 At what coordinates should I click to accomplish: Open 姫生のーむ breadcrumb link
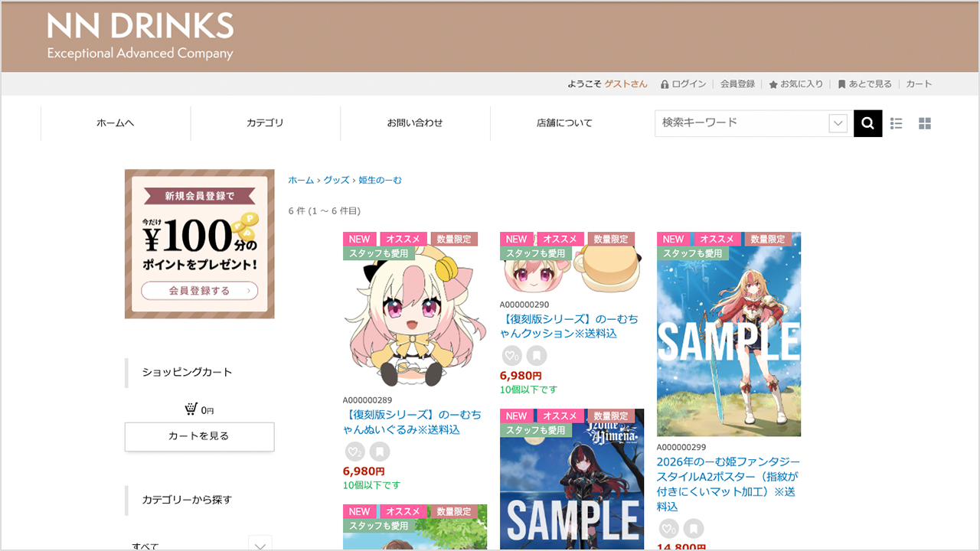[x=380, y=180]
